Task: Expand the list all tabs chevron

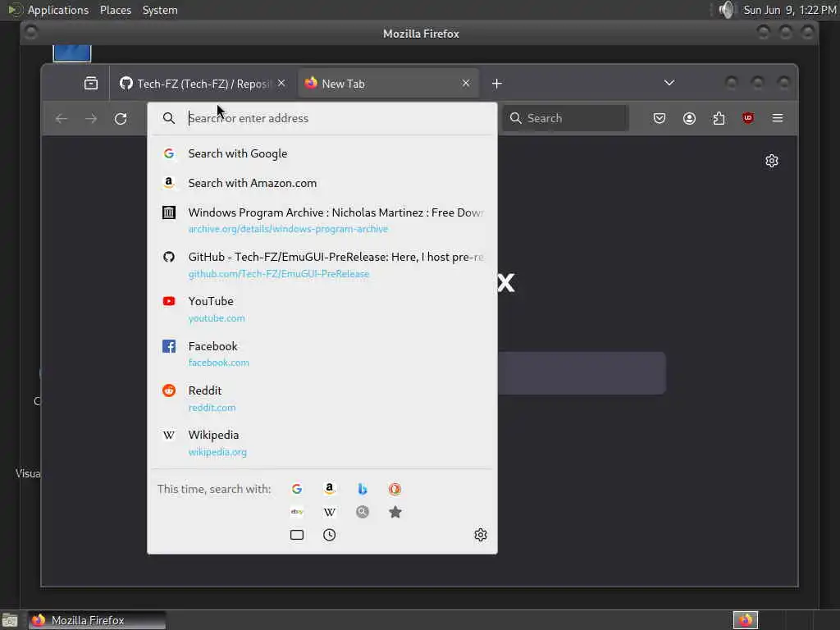Action: pyautogui.click(x=669, y=83)
